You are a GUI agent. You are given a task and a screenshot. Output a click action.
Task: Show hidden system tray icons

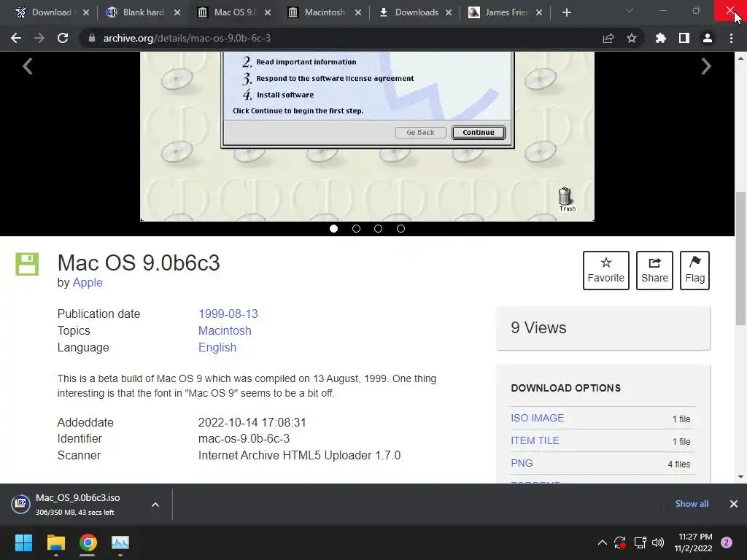coord(602,542)
